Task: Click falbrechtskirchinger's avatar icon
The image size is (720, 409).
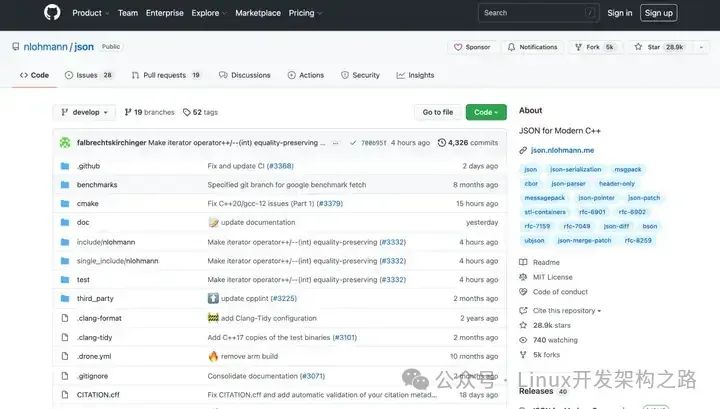Action: [65, 143]
